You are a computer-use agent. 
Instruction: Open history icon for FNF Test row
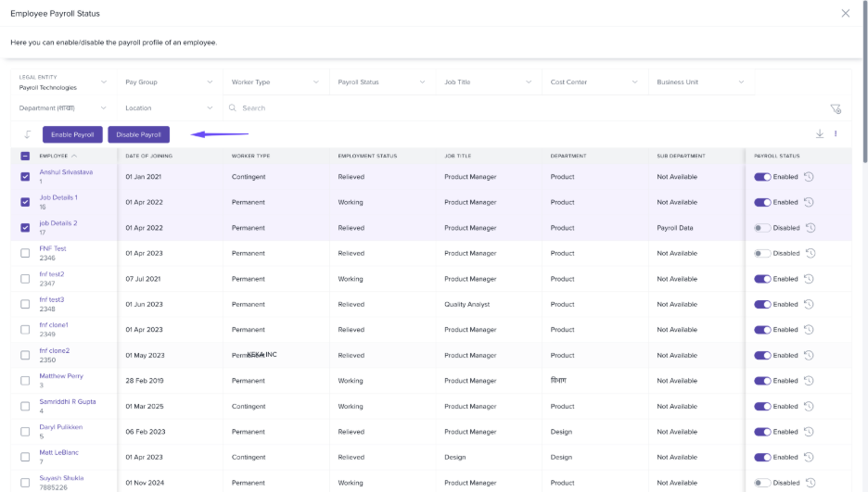(x=811, y=253)
